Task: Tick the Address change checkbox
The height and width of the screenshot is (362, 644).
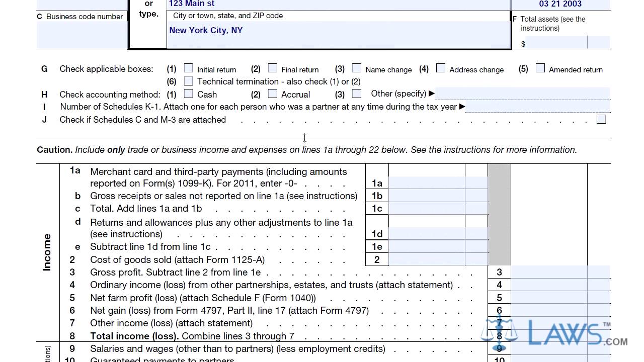Action: [441, 68]
